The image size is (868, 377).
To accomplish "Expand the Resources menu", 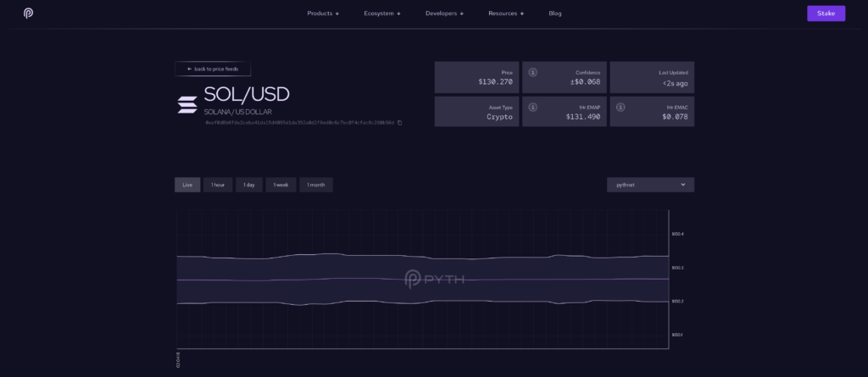I will pos(506,14).
